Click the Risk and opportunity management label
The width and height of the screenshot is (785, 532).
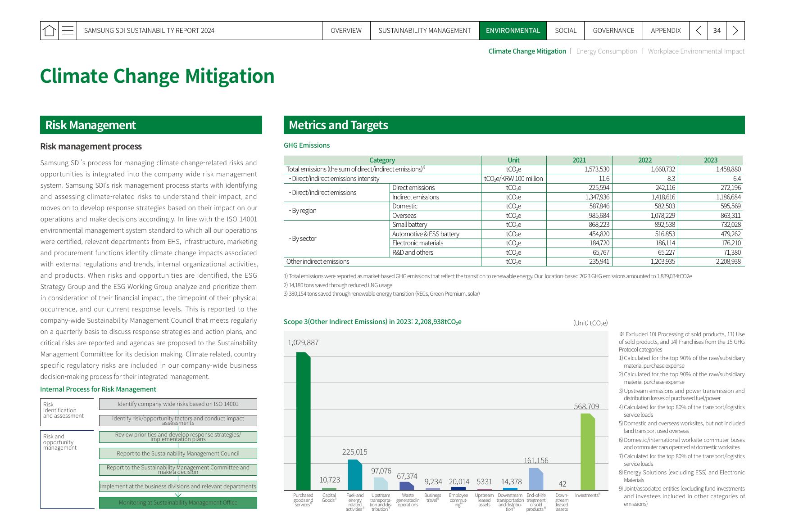(60, 442)
